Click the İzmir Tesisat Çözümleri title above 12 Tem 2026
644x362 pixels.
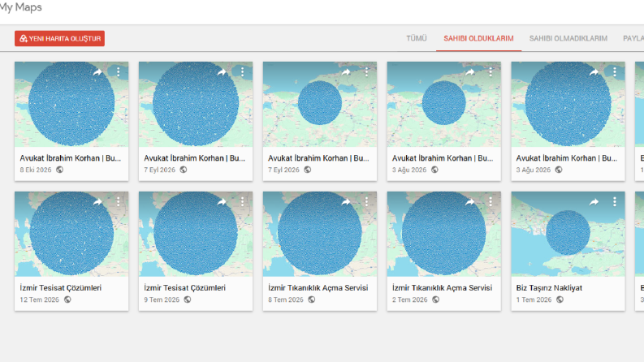(x=61, y=287)
